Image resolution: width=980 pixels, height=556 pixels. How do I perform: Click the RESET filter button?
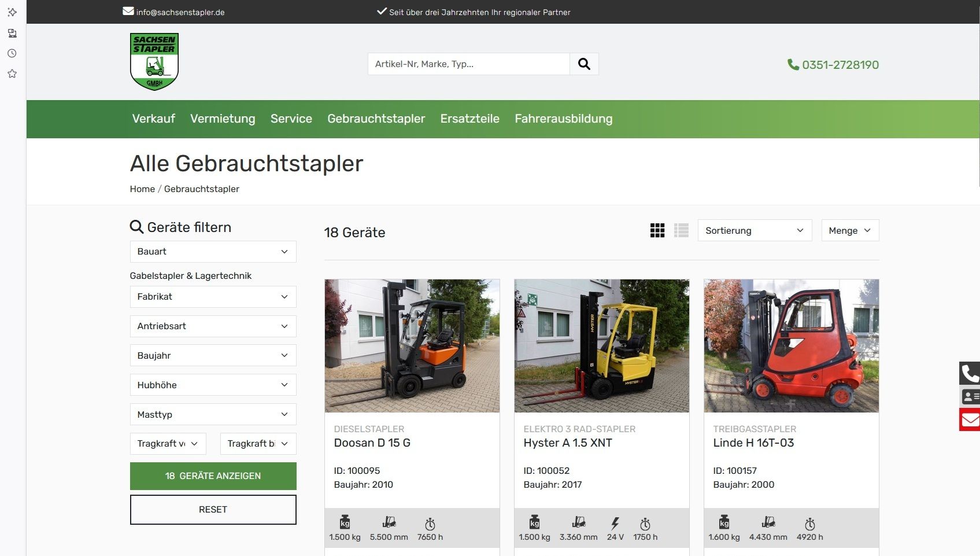[x=213, y=510]
